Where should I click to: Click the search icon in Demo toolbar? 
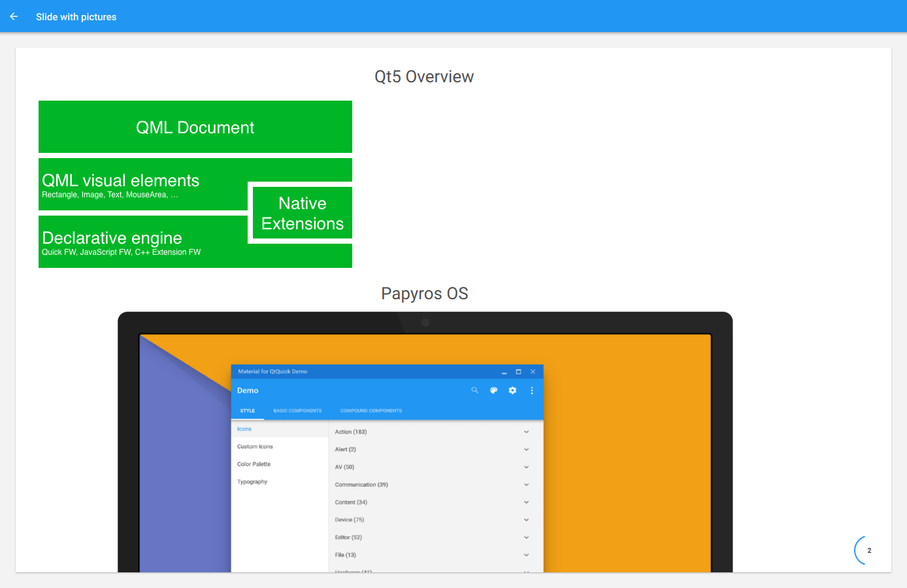[x=475, y=390]
